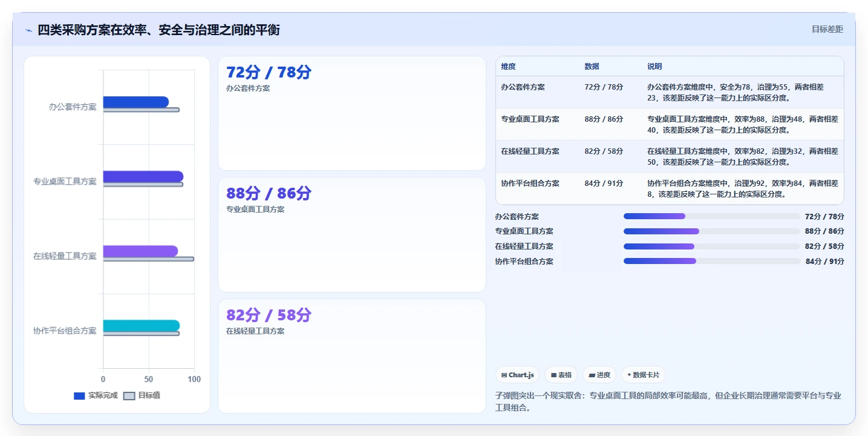Click the 协作平台组合方案 chart axis label
The image size is (868, 436).
click(x=65, y=331)
